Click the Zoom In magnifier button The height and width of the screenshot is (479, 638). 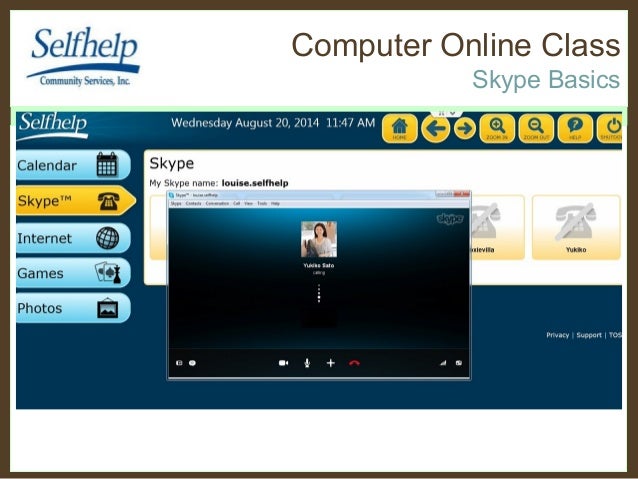(497, 129)
